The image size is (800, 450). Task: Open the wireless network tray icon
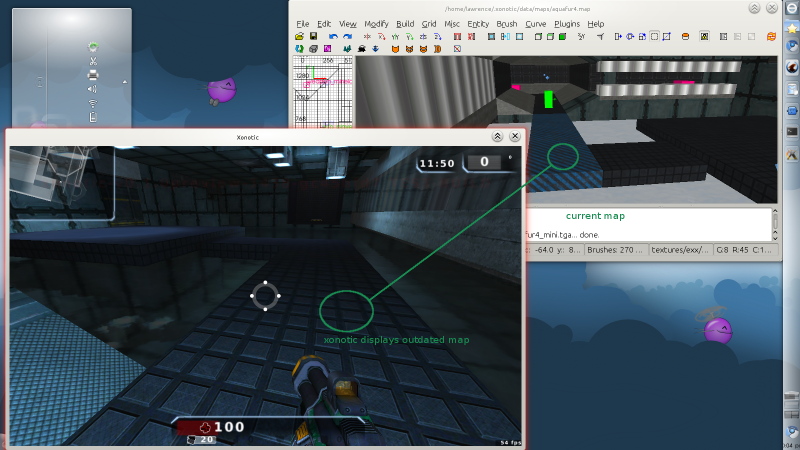(92, 103)
